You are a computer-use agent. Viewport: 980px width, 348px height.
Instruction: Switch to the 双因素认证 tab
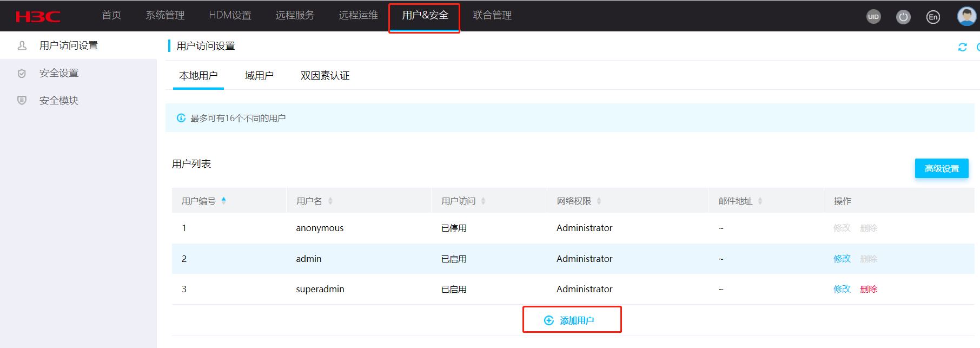325,76
